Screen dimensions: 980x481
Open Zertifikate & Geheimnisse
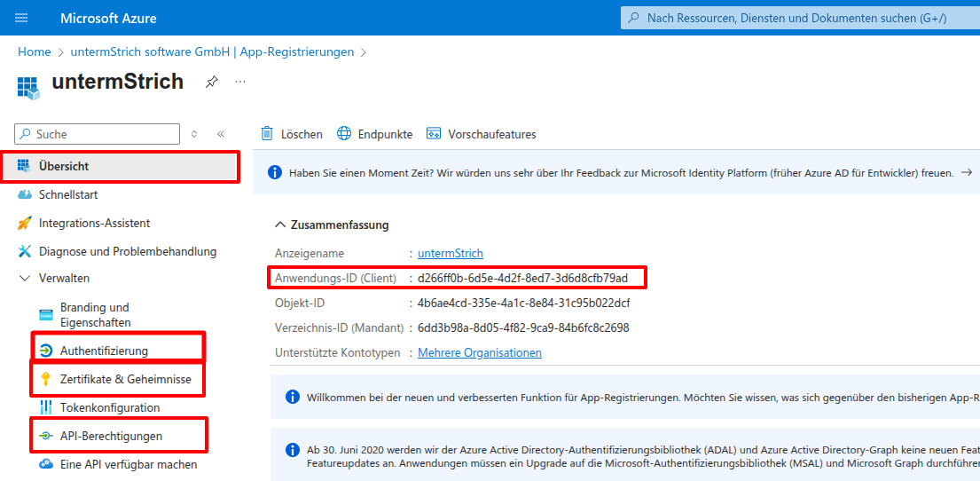pyautogui.click(x=125, y=379)
